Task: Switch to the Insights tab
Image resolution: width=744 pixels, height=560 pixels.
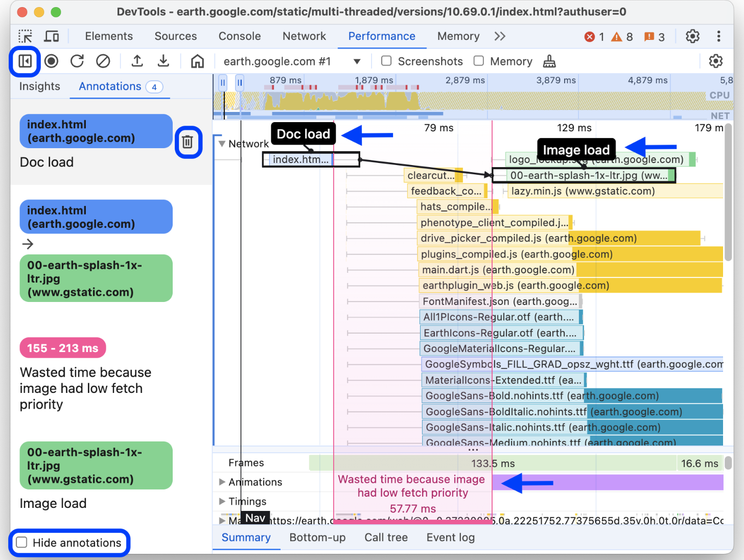Action: coord(39,86)
